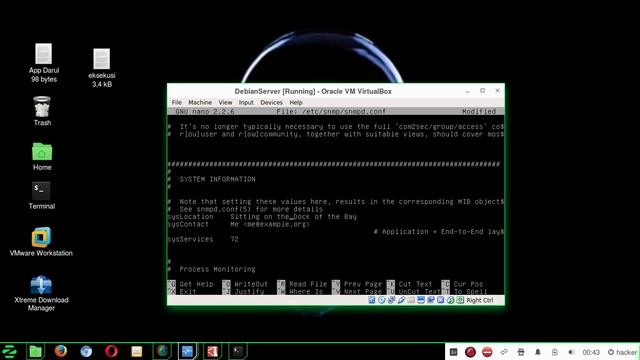
Task: Select the Terminal icon on desktop
Action: pyautogui.click(x=42, y=196)
